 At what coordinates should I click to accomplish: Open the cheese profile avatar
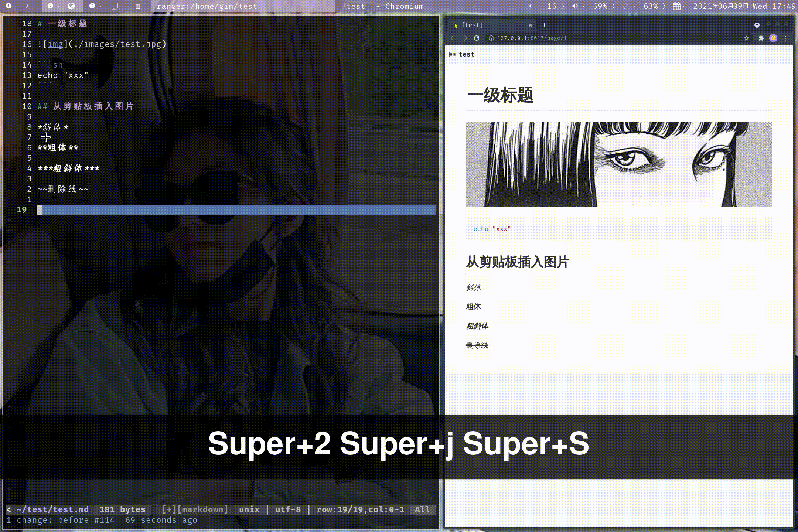click(x=773, y=38)
